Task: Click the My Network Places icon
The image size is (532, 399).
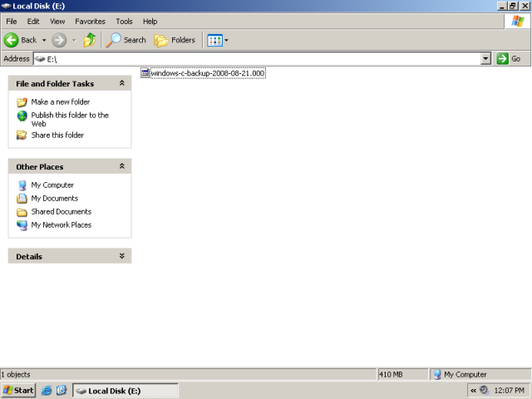Action: (22, 225)
